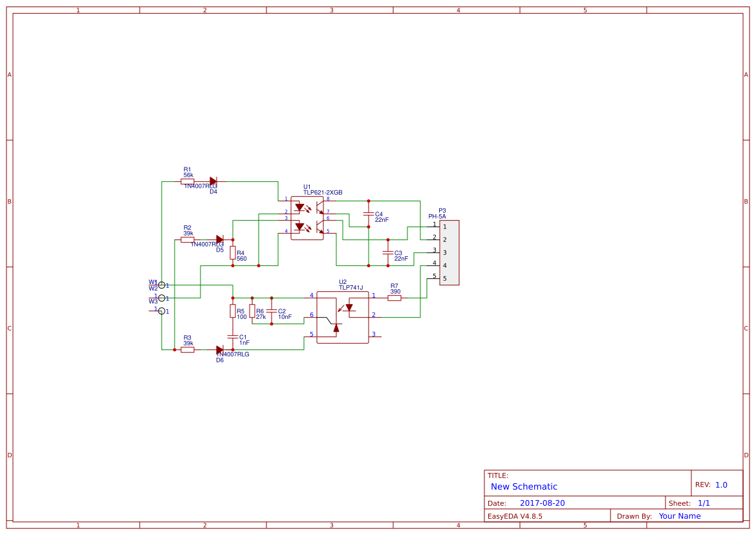Pick the C3 22nF capacitor symbol
756x535 pixels.
(x=388, y=252)
